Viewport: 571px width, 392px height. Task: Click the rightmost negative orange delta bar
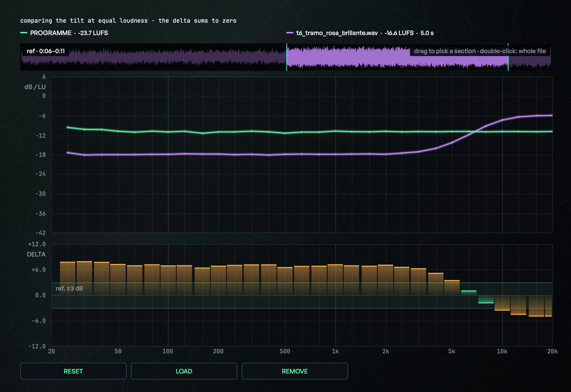[548, 306]
